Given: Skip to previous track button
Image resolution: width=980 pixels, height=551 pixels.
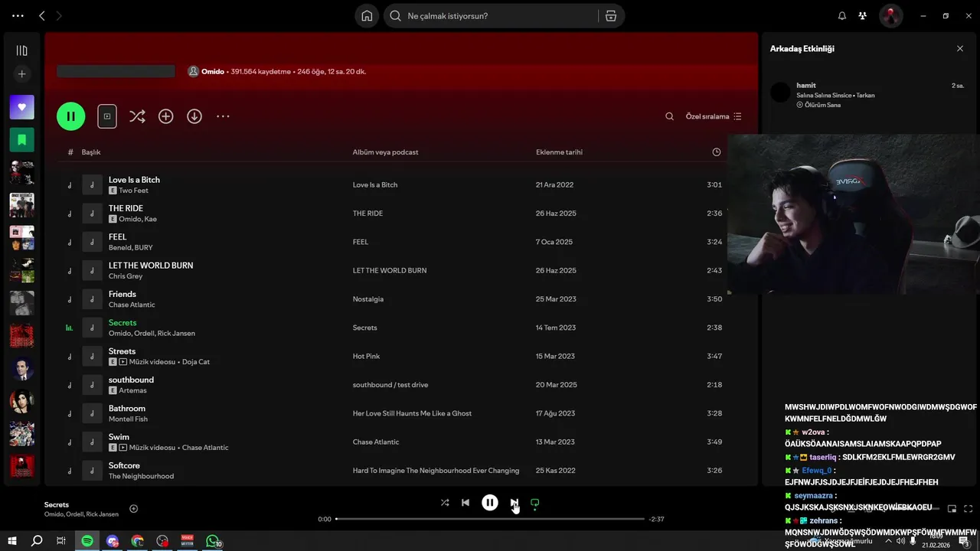Looking at the screenshot, I should tap(465, 503).
